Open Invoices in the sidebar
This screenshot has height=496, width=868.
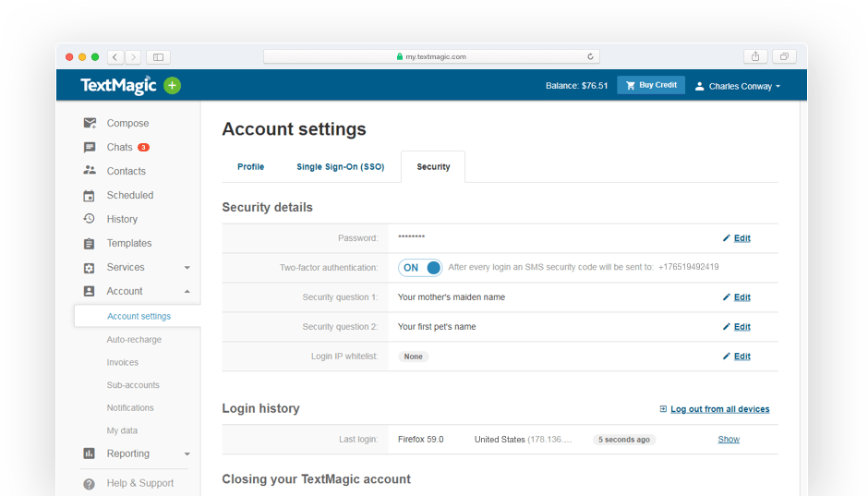click(x=122, y=362)
